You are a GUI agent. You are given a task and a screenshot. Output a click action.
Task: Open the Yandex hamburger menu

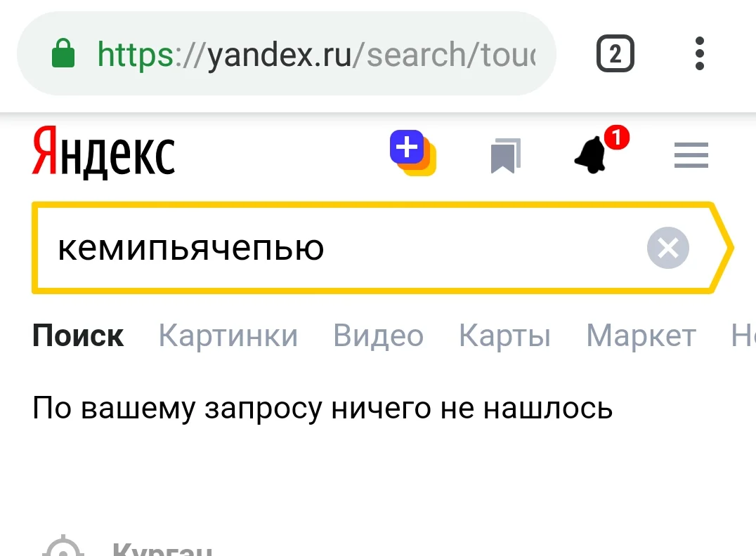click(691, 155)
